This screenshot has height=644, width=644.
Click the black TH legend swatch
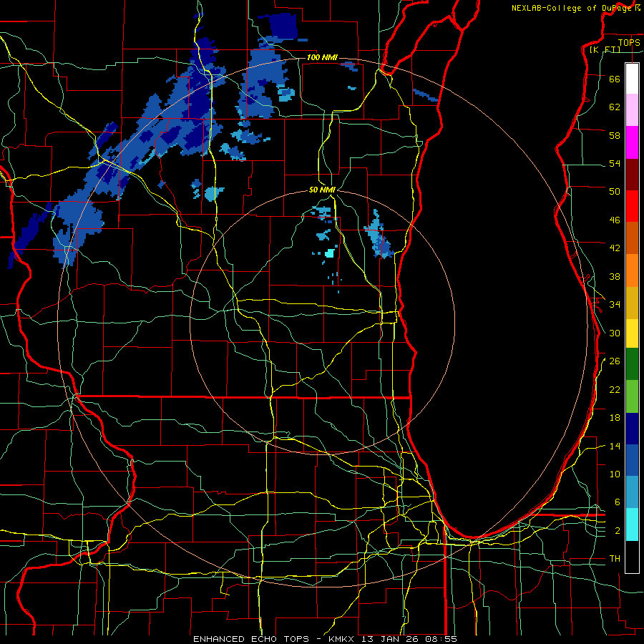point(632,557)
